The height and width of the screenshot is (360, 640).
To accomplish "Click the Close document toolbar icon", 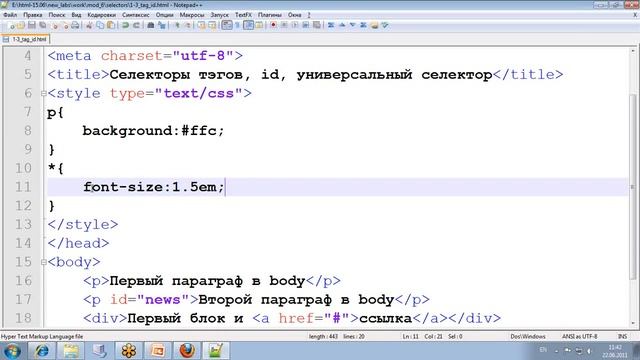I will click(x=54, y=25).
